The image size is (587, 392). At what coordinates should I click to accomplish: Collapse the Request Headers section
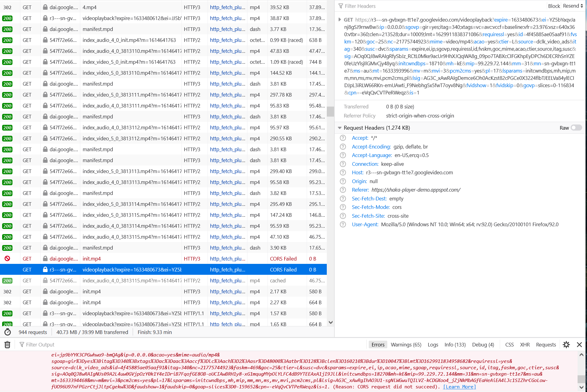click(340, 128)
